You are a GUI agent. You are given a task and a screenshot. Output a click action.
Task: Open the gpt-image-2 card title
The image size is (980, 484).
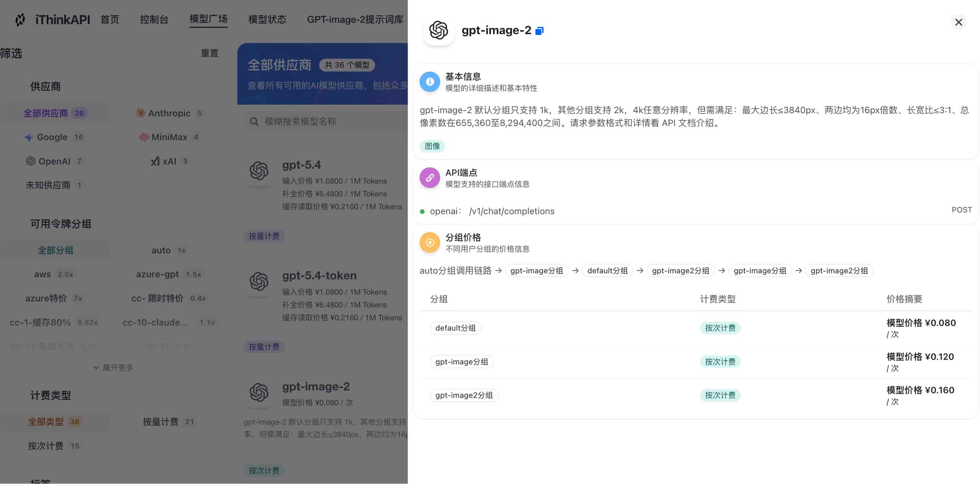point(316,386)
